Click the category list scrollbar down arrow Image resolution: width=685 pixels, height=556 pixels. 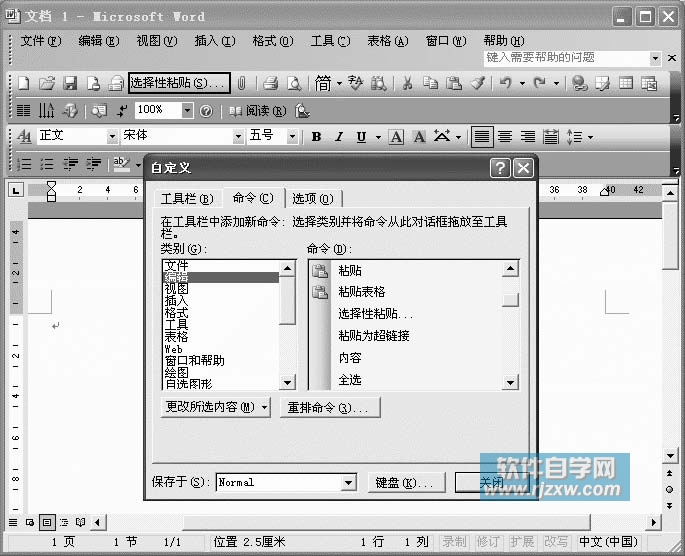287,383
